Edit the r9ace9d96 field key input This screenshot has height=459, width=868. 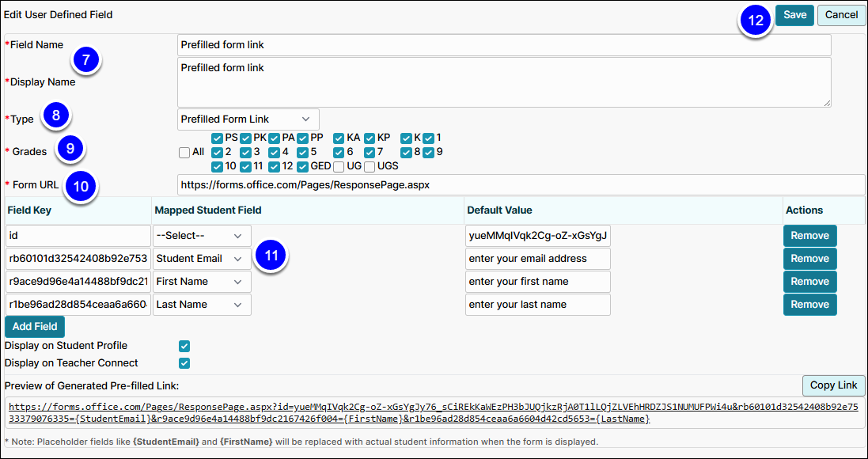coord(78,282)
